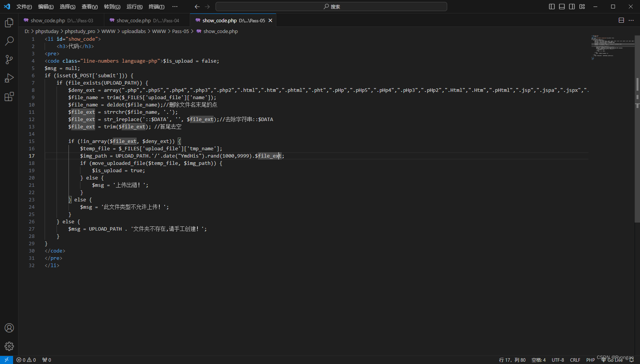Click the code minimap preview
This screenshot has width=640, height=364.
coord(612,48)
